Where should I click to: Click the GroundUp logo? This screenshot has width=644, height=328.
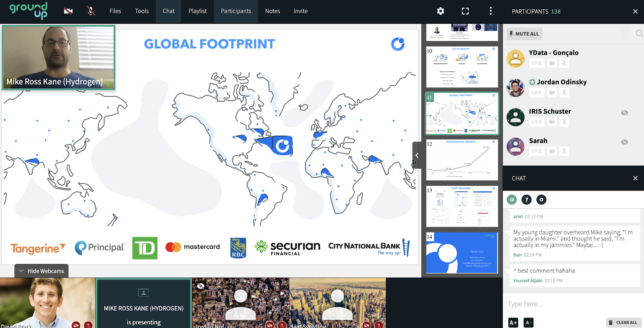click(x=29, y=11)
